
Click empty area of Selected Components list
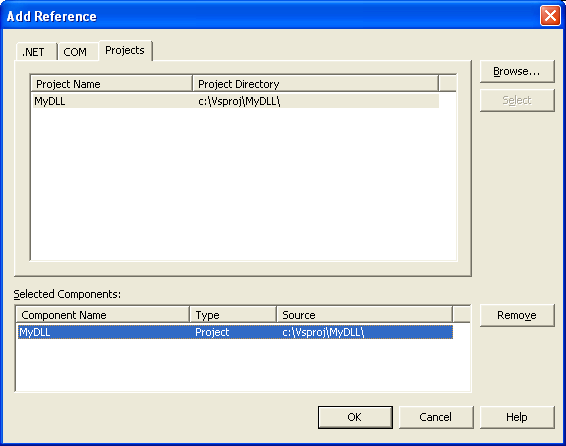[243, 365]
